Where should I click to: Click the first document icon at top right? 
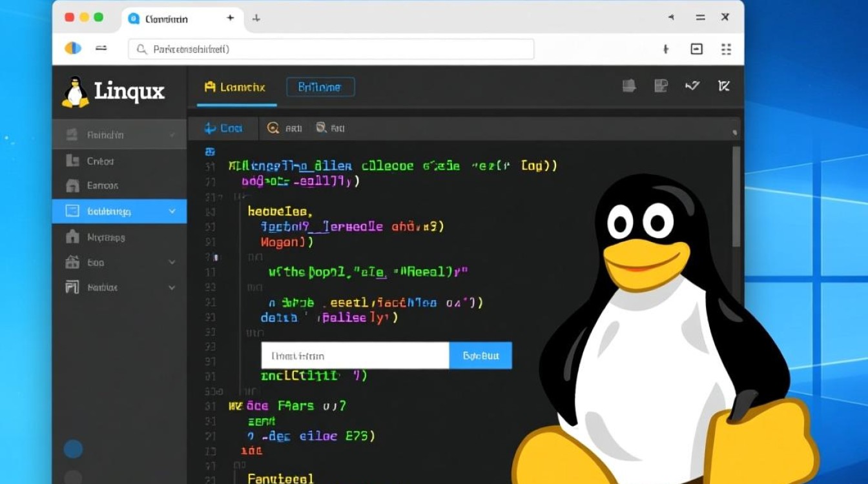[x=629, y=85]
